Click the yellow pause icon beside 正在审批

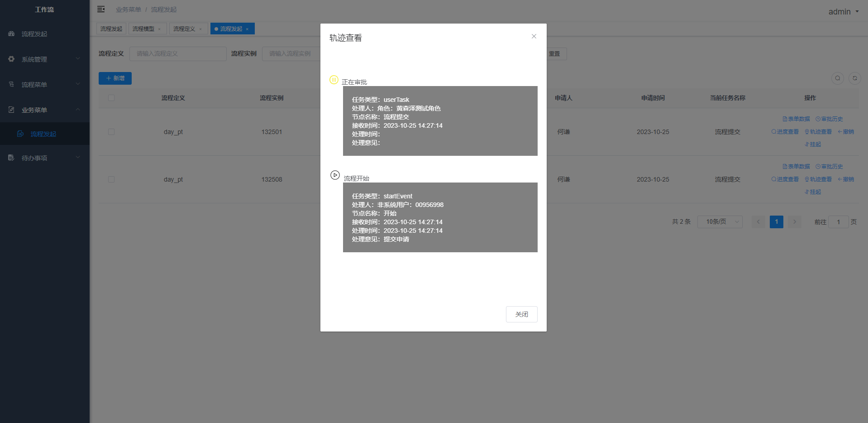[x=334, y=80]
